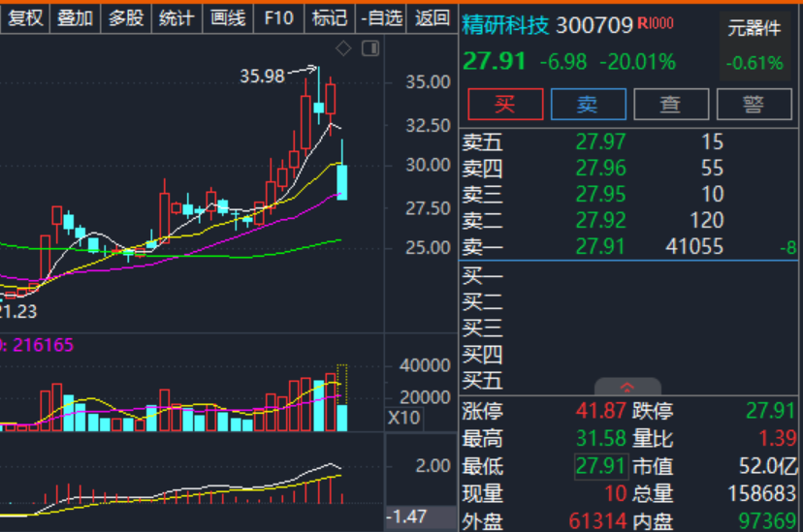Click 标记 to mark the stock
Viewport: 803px width, 532px height.
(x=330, y=18)
